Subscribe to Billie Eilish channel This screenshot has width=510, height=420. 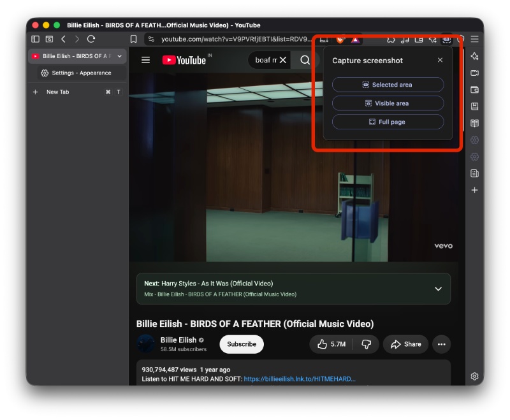tap(242, 344)
